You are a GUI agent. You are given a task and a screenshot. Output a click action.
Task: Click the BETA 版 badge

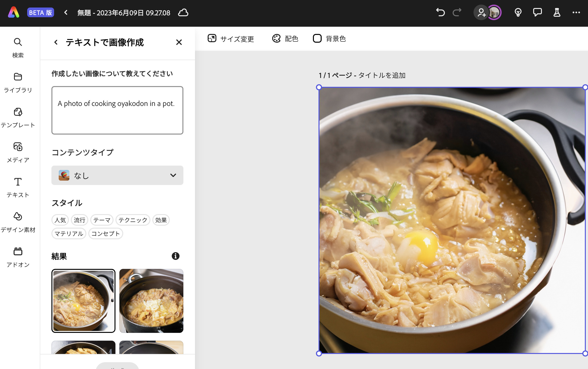[41, 13]
